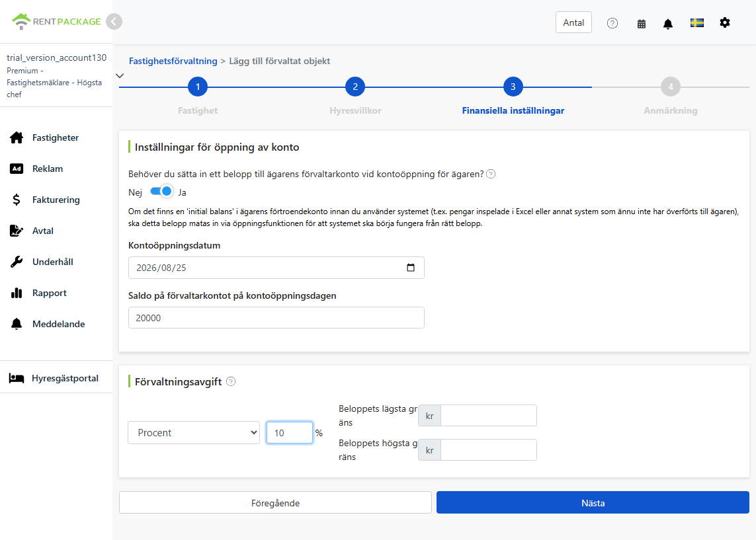Viewport: 756px width, 540px height.
Task: Open the notifications bell in the header
Action: (668, 24)
